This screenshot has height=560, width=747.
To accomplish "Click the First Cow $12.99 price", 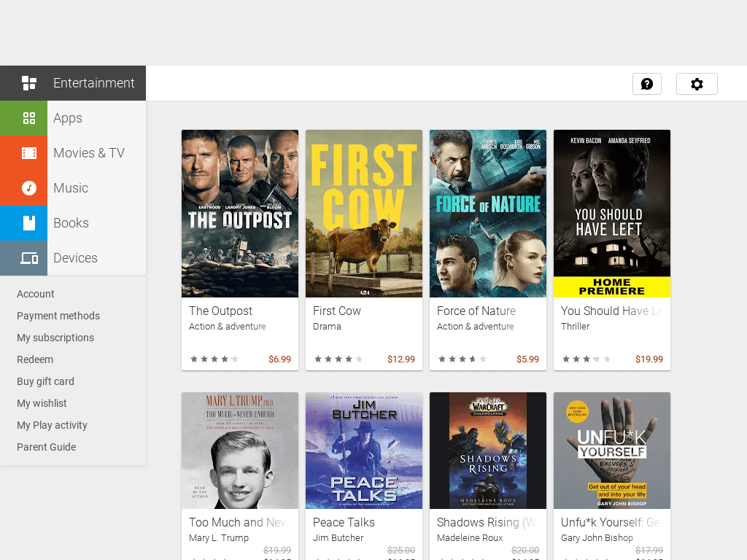I will pos(401,359).
